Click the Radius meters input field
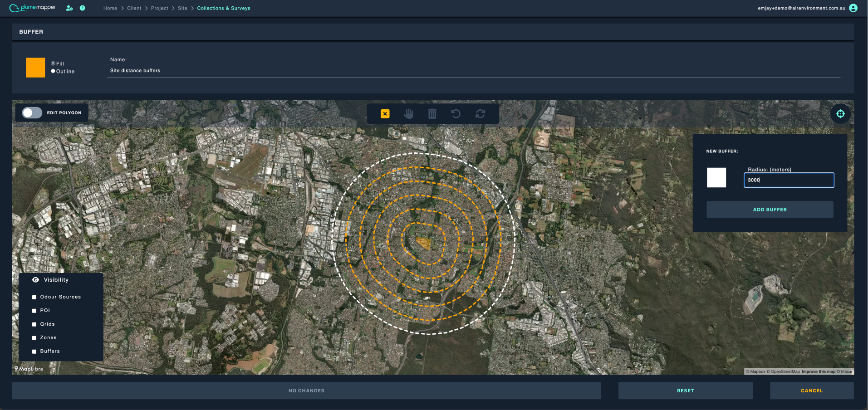This screenshot has height=410, width=868. [789, 180]
